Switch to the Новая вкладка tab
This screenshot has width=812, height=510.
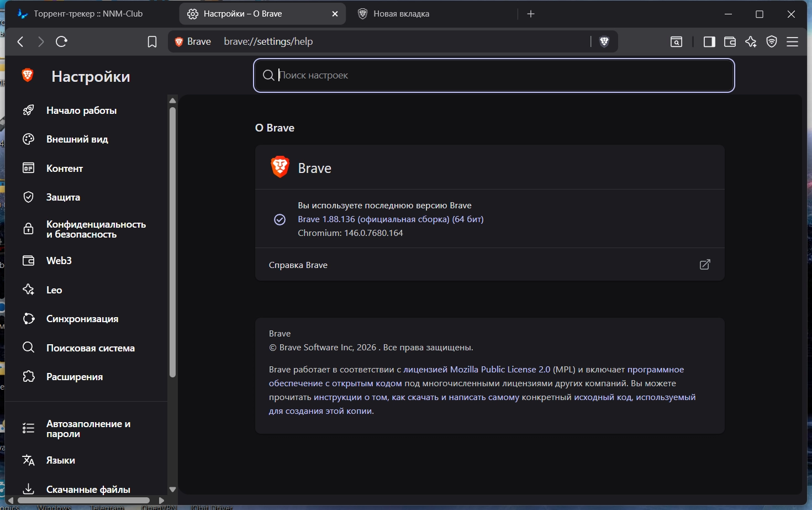[x=431, y=14]
